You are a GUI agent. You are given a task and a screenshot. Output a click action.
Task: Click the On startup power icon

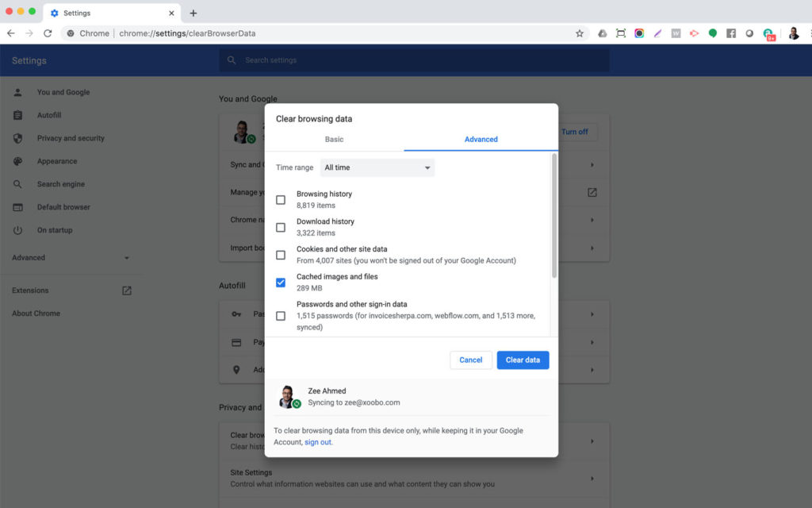coord(17,230)
